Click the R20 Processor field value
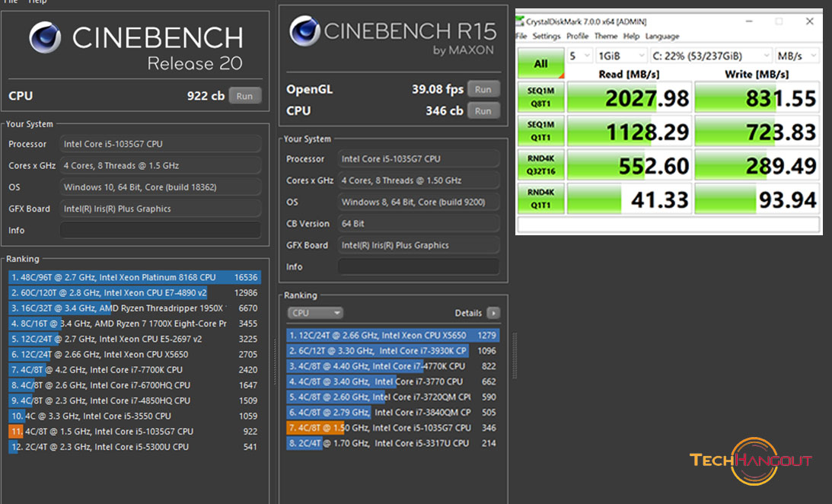 pyautogui.click(x=161, y=144)
